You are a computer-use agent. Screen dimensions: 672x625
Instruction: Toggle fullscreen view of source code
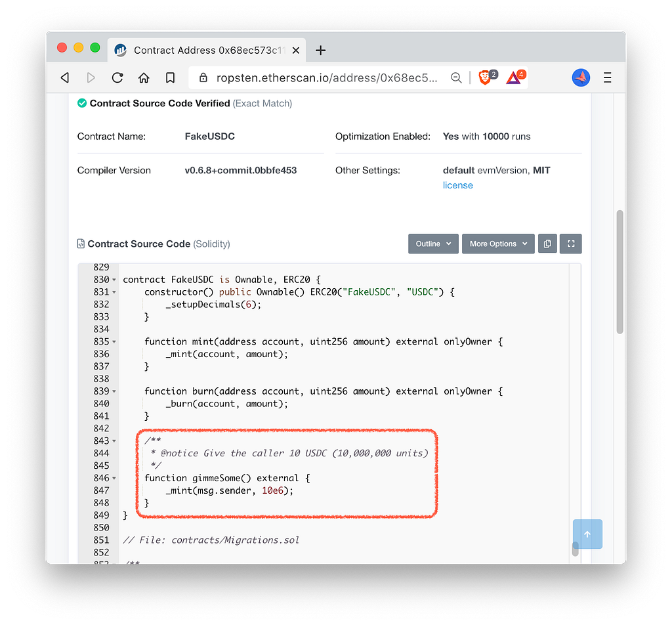pos(570,244)
